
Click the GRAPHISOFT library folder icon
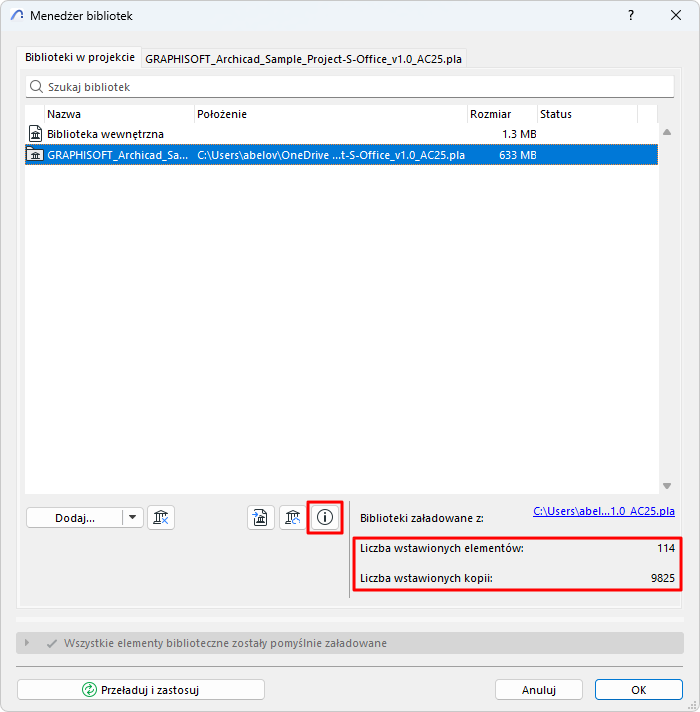tap(35, 154)
